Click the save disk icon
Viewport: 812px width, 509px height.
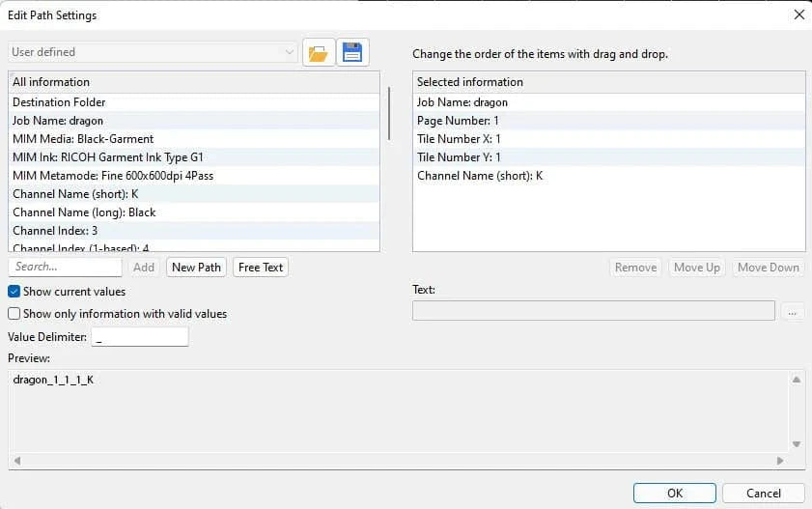[x=352, y=53]
